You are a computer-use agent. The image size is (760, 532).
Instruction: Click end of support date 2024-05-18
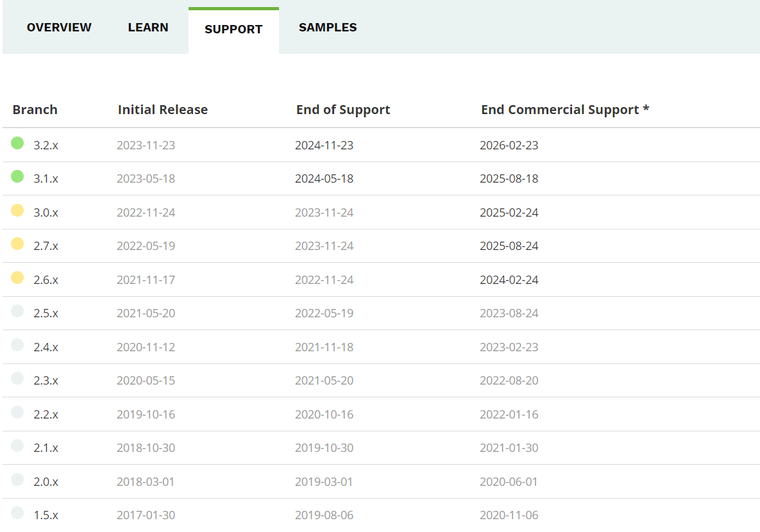point(325,179)
